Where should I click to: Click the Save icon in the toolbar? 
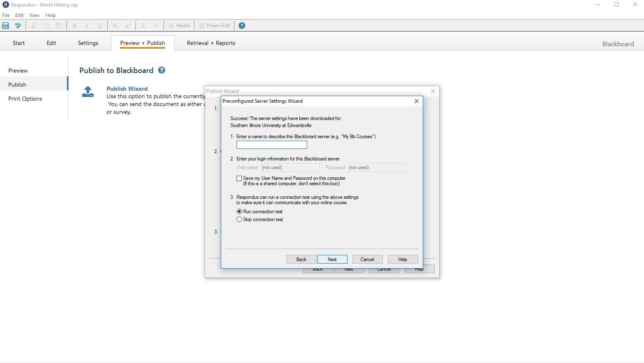click(5, 26)
